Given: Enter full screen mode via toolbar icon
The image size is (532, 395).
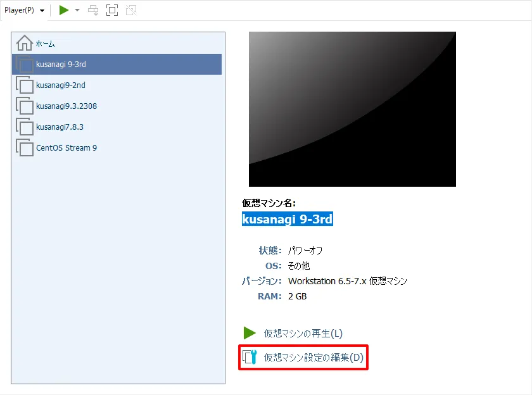Looking at the screenshot, I should tap(112, 10).
